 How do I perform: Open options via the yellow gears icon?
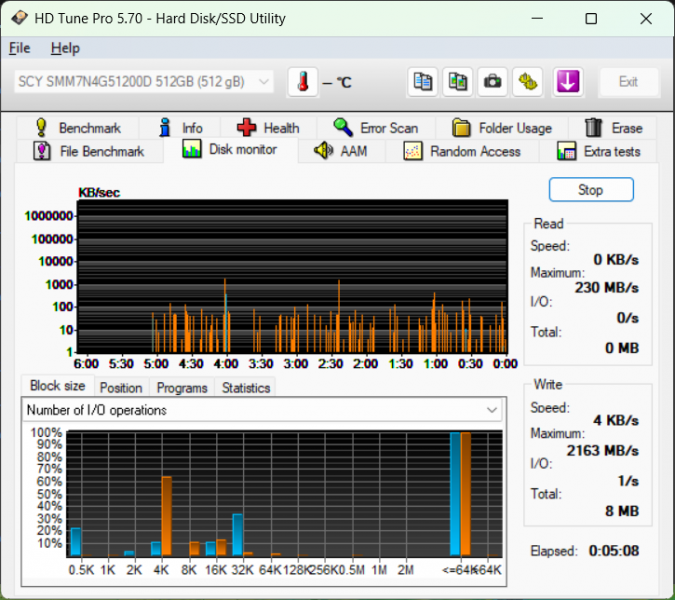[528, 81]
